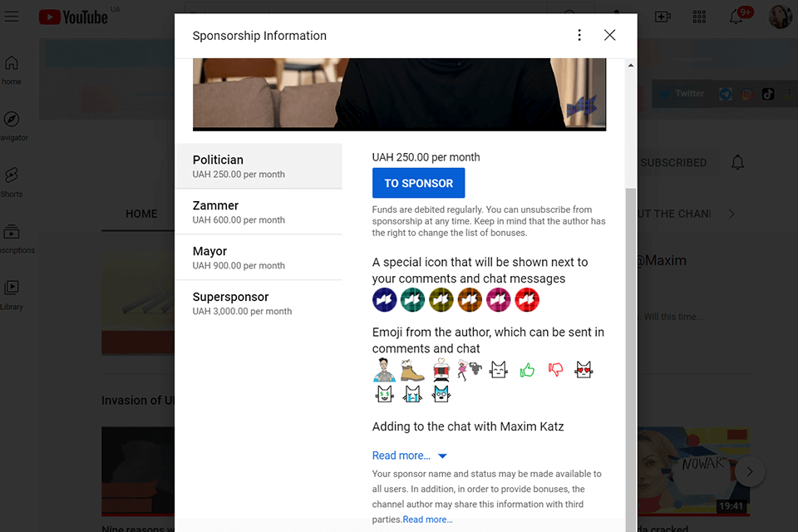
Task: Click the magenta sponsor badge icon
Action: point(498,300)
